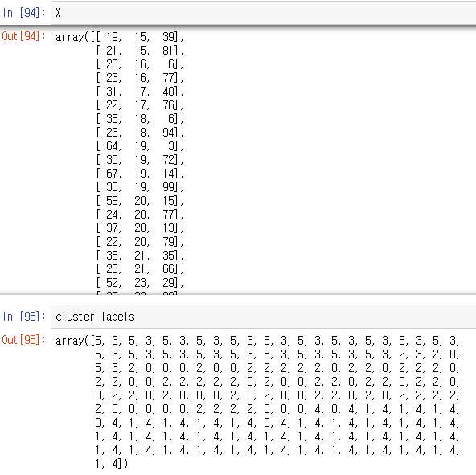Click the first array row 19, 15, 39
Viewport: 476px width, 475px height.
pos(120,37)
